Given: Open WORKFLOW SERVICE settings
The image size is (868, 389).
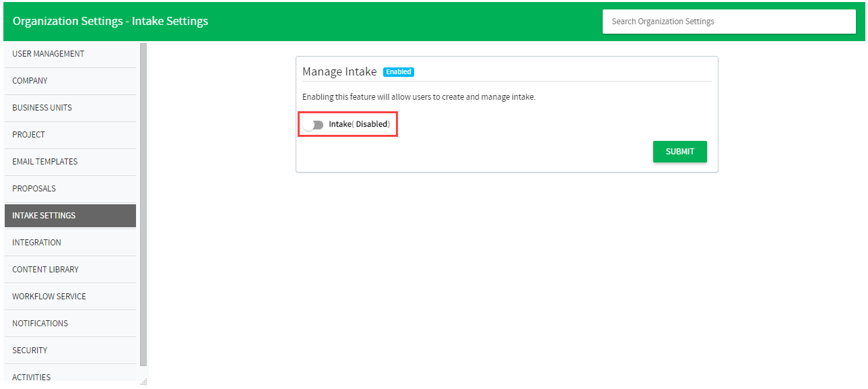Looking at the screenshot, I should (70, 297).
